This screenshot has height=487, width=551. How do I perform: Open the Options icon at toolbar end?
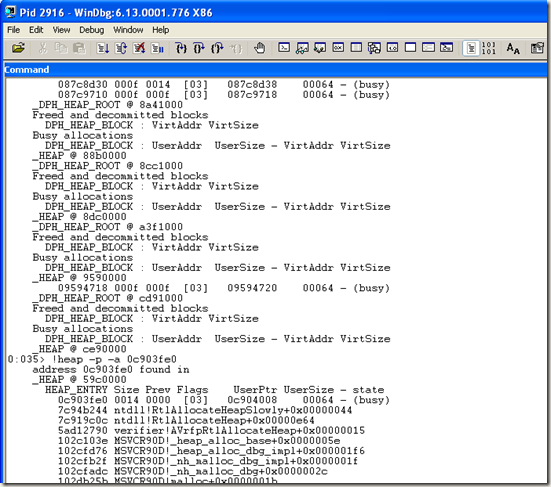537,48
